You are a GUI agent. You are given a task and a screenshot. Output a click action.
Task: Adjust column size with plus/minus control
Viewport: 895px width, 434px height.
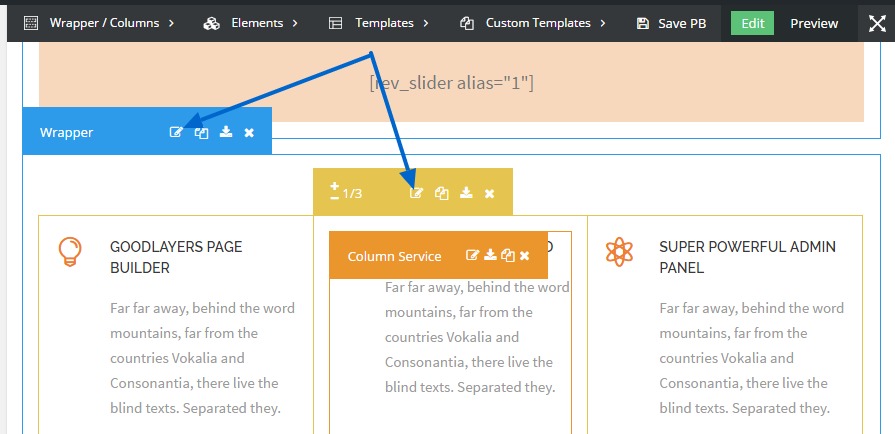(335, 191)
